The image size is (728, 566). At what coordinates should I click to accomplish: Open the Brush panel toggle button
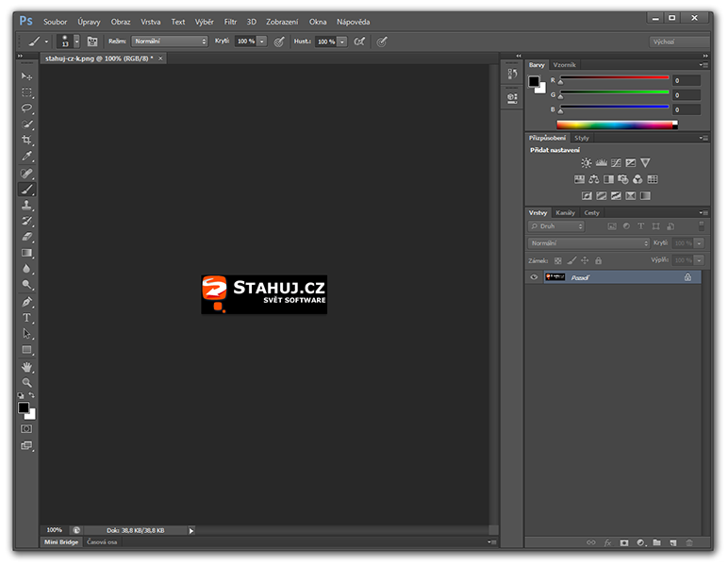(92, 42)
